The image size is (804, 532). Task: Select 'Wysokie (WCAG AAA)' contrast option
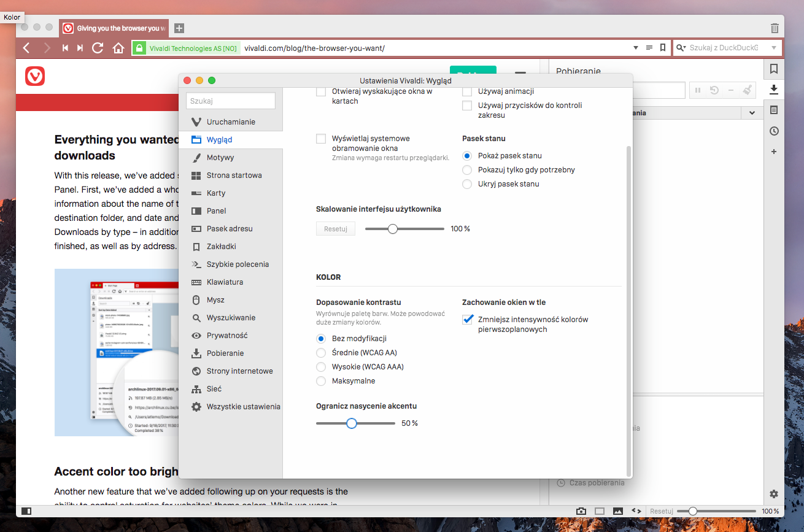click(x=321, y=367)
